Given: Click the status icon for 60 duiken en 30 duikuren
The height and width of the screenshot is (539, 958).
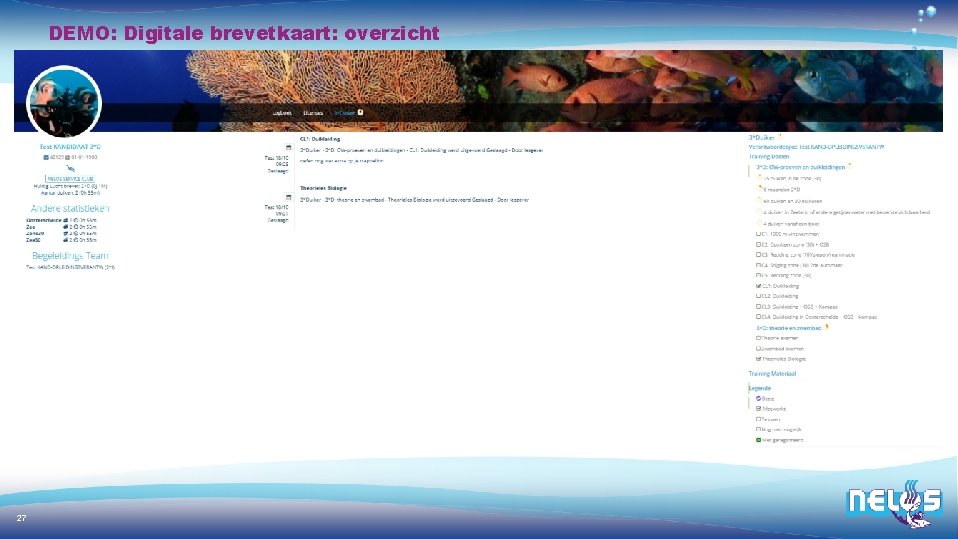Looking at the screenshot, I should click(760, 200).
